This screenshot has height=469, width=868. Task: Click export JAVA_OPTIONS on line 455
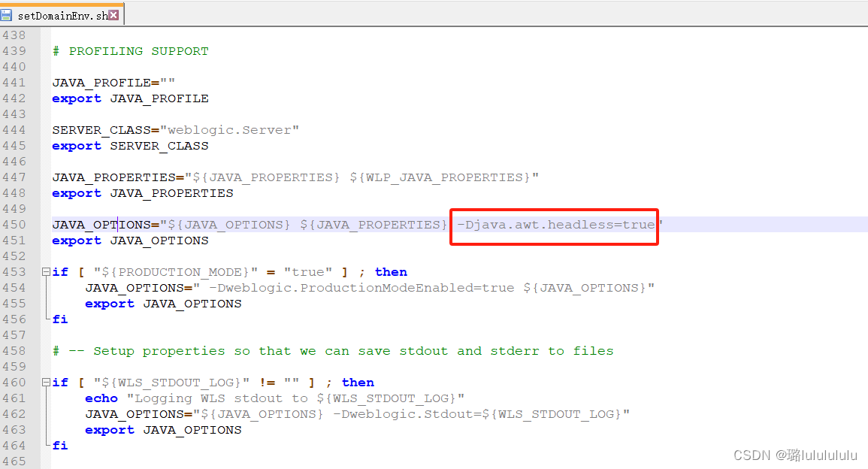(163, 304)
